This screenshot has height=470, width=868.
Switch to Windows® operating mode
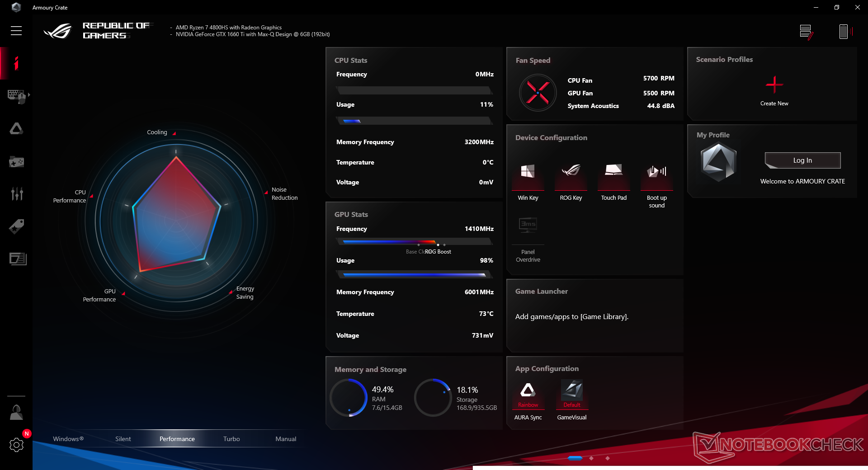click(68, 439)
